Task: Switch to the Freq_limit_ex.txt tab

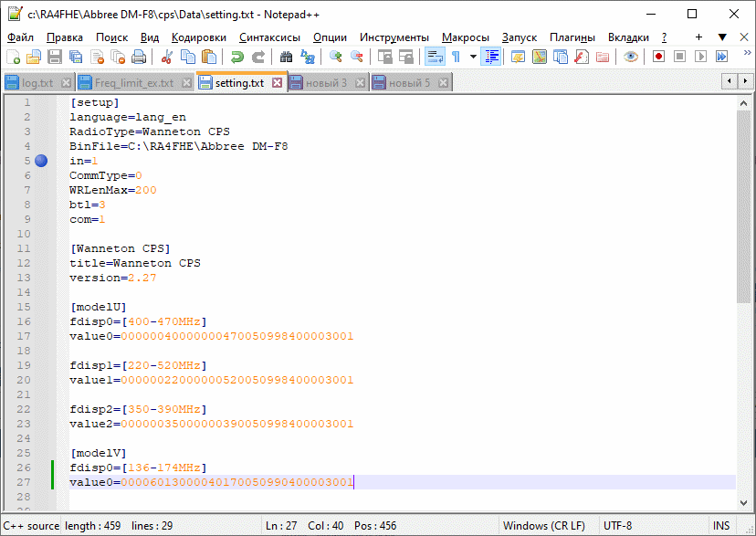Action: pos(134,83)
